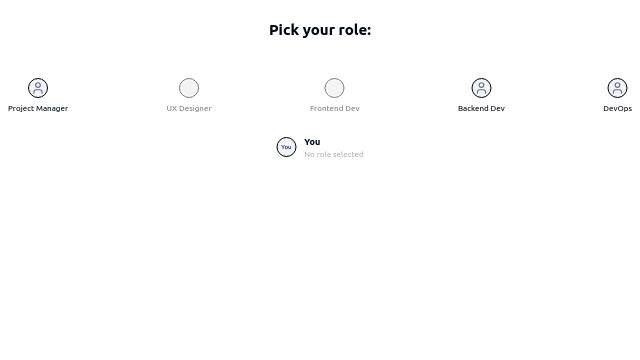Choose the person icon above Backend Dev label
The width and height of the screenshot is (640, 360).
click(x=481, y=88)
